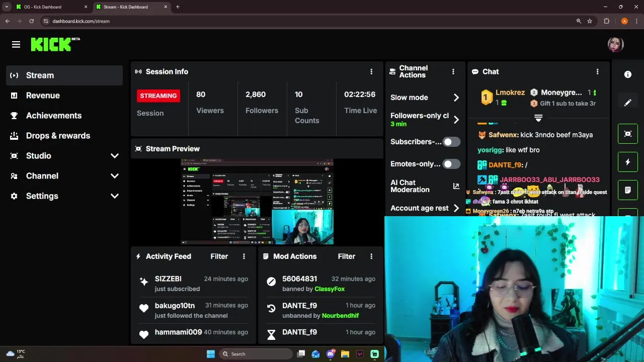Viewport: 644px width, 362px height.
Task: Click the 2,860 Followers count
Action: tap(256, 95)
